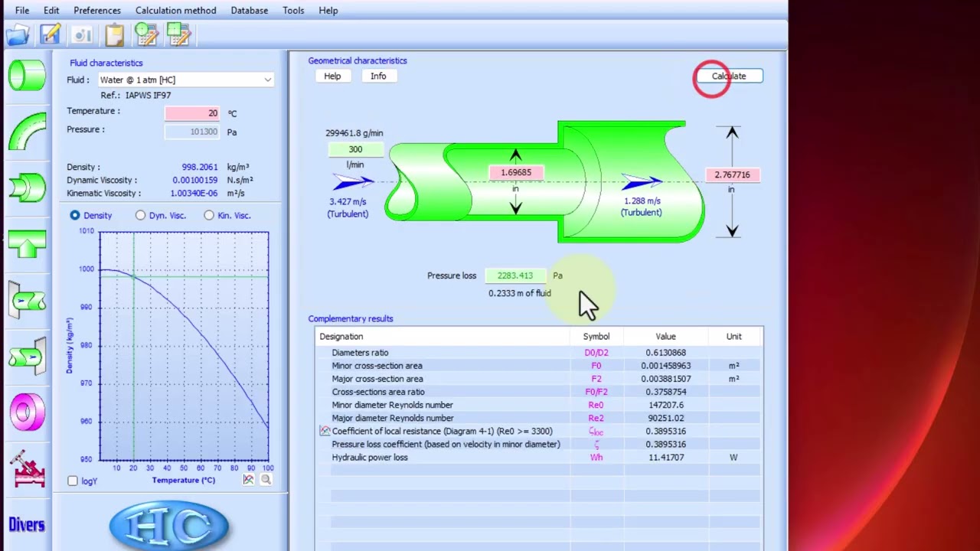980x551 pixels.
Task: Select the straight pipe component
Action: (28, 76)
